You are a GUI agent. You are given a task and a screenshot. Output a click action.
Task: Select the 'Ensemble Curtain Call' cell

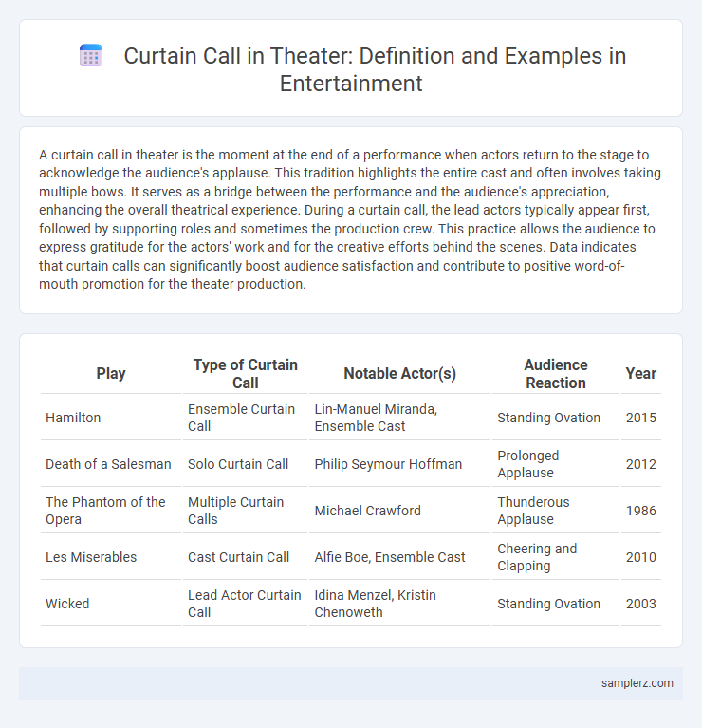245,418
